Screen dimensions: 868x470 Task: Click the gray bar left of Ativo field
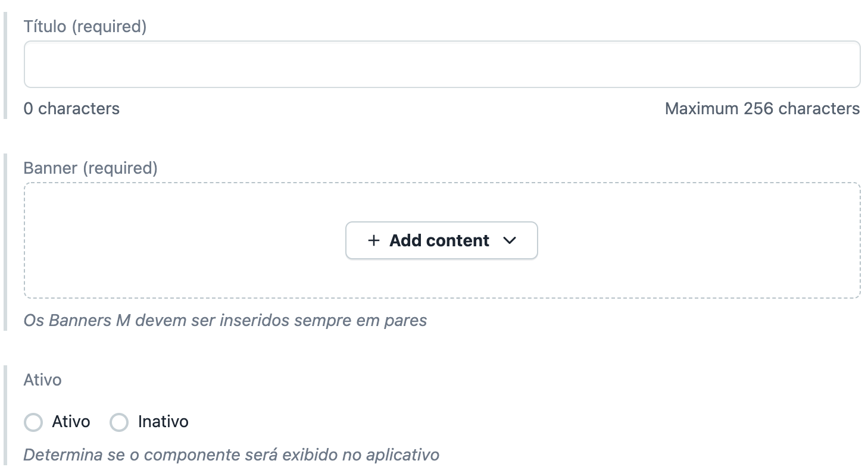point(5,416)
